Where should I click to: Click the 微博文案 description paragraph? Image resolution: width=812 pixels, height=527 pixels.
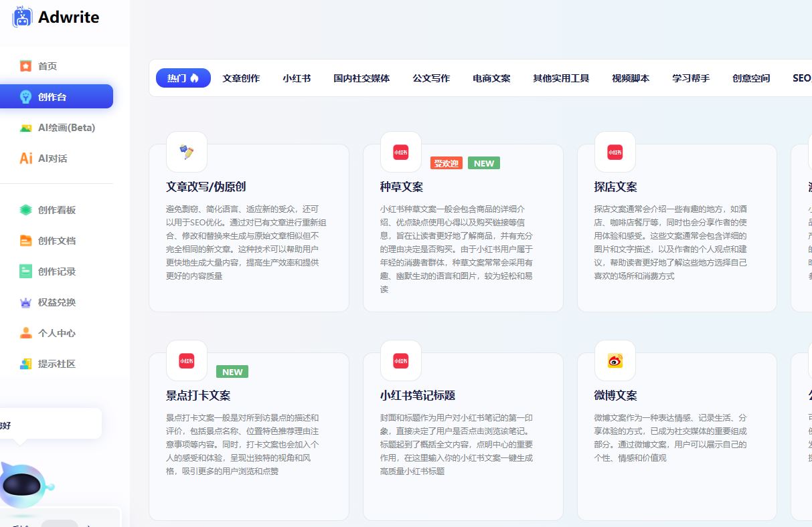pos(671,437)
